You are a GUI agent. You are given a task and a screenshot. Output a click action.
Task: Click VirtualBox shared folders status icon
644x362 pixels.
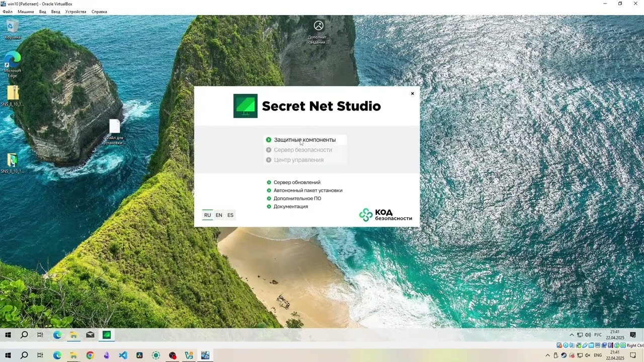(x=591, y=345)
